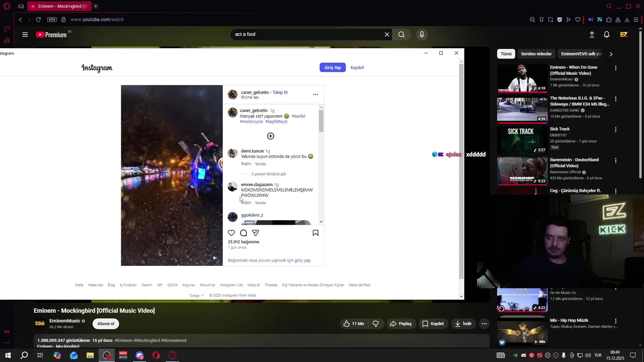Save the Instagram post with bookmark icon
The width and height of the screenshot is (644, 362).
tap(315, 233)
